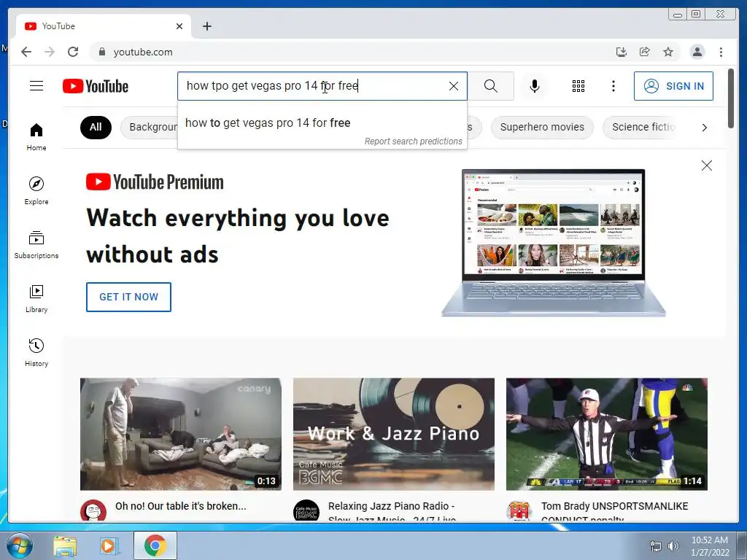Run search with the magnifier button
Viewport: 747px width, 560px height.
[491, 86]
